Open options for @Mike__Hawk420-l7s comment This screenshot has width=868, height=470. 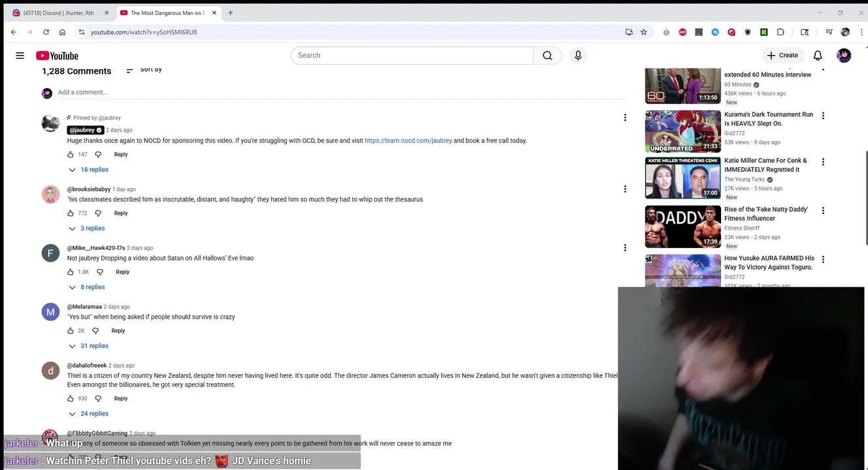pos(625,248)
